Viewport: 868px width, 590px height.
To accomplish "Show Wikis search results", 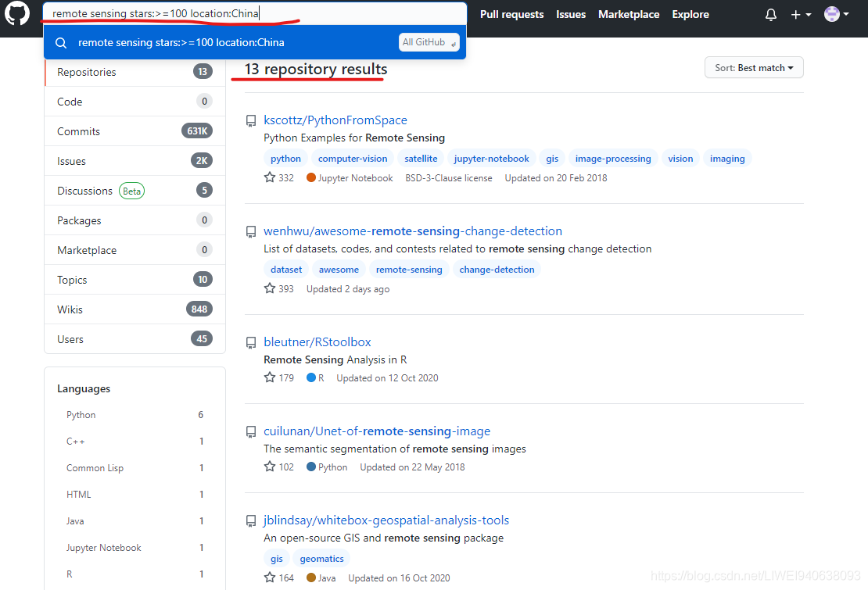I will (135, 309).
